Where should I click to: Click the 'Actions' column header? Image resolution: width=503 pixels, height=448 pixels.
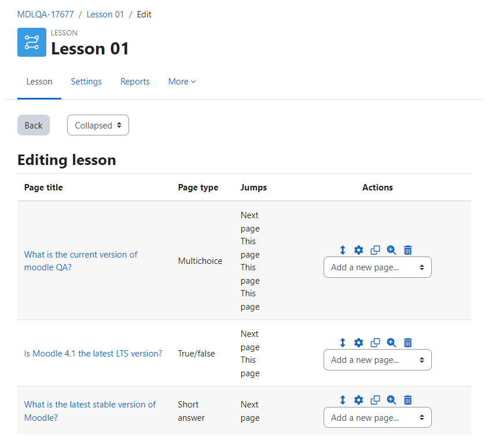pyautogui.click(x=377, y=188)
